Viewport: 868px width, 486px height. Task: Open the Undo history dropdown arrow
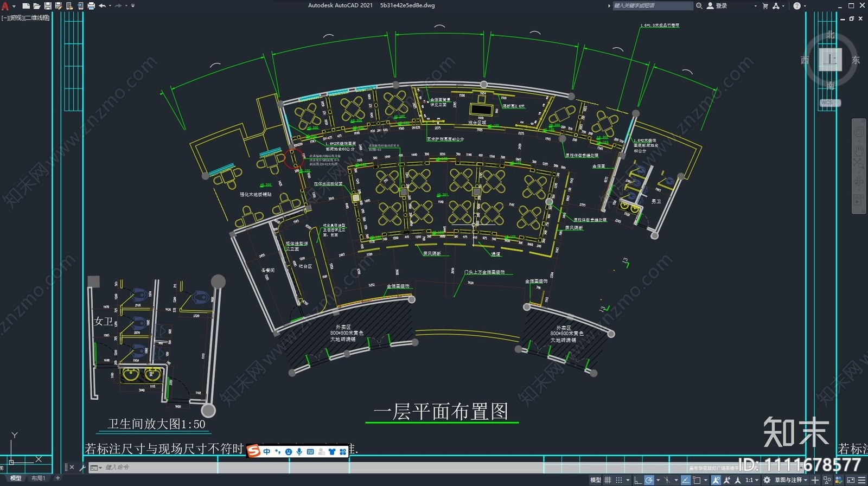click(x=110, y=6)
